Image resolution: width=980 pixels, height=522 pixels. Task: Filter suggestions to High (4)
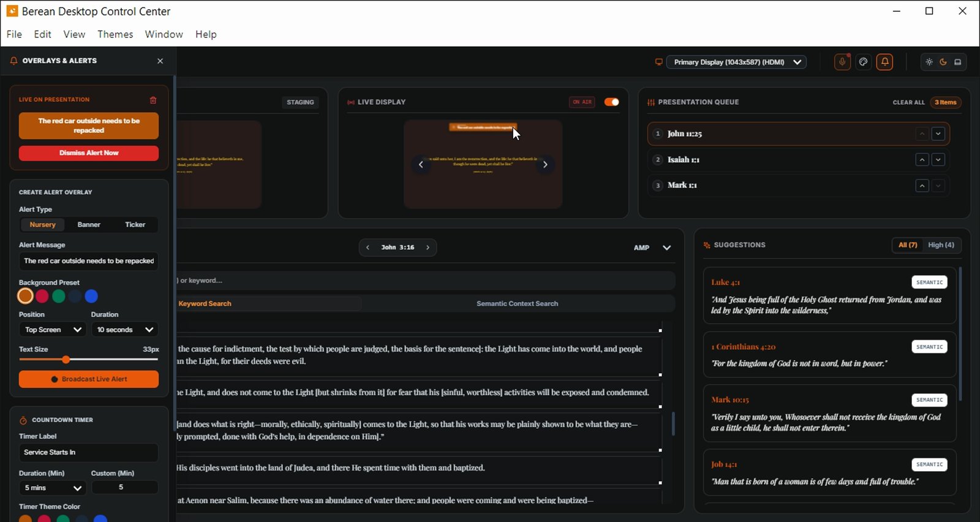coord(941,245)
